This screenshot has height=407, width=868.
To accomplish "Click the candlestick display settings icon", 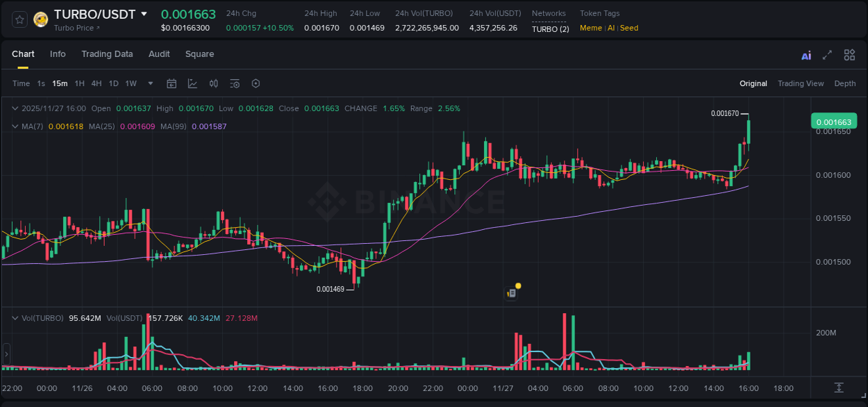I will pyautogui.click(x=213, y=83).
